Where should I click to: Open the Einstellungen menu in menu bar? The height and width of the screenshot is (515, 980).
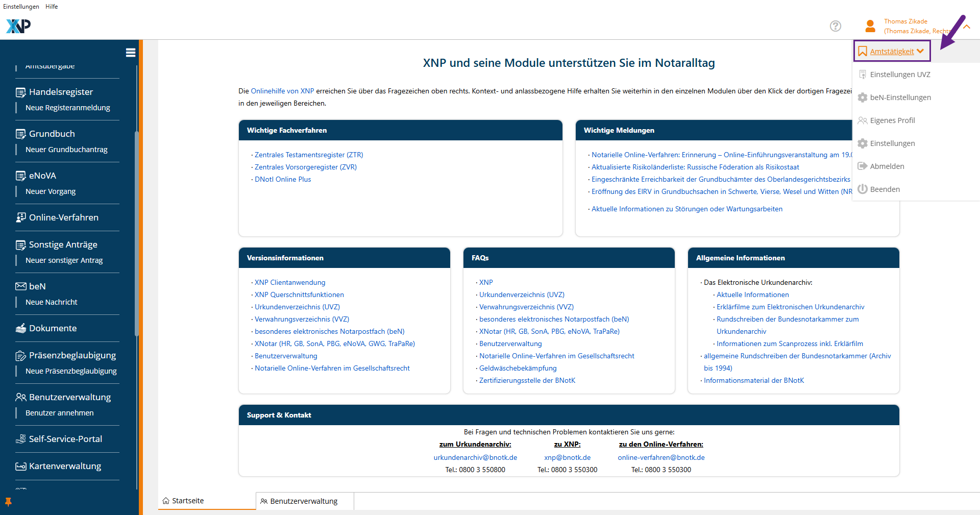point(21,7)
